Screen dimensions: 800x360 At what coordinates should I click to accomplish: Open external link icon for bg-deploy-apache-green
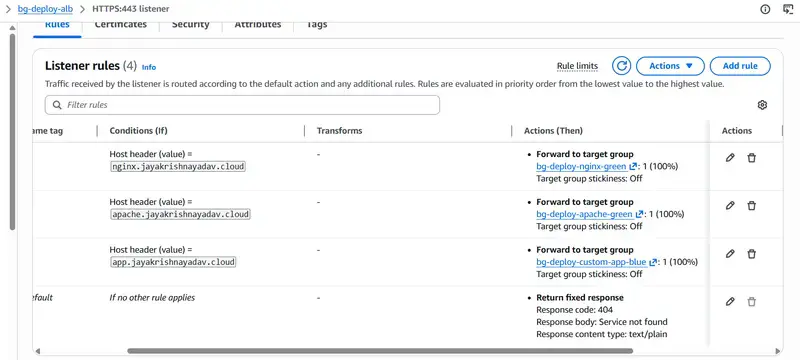coord(639,214)
